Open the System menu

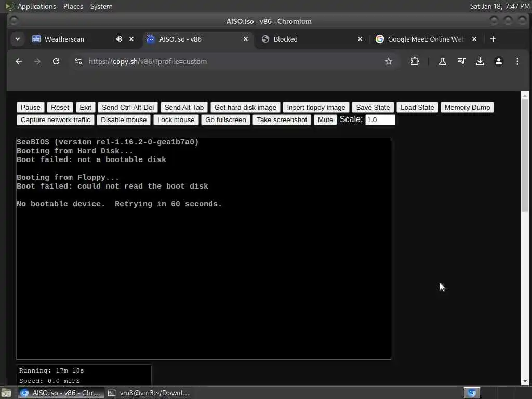tap(101, 6)
